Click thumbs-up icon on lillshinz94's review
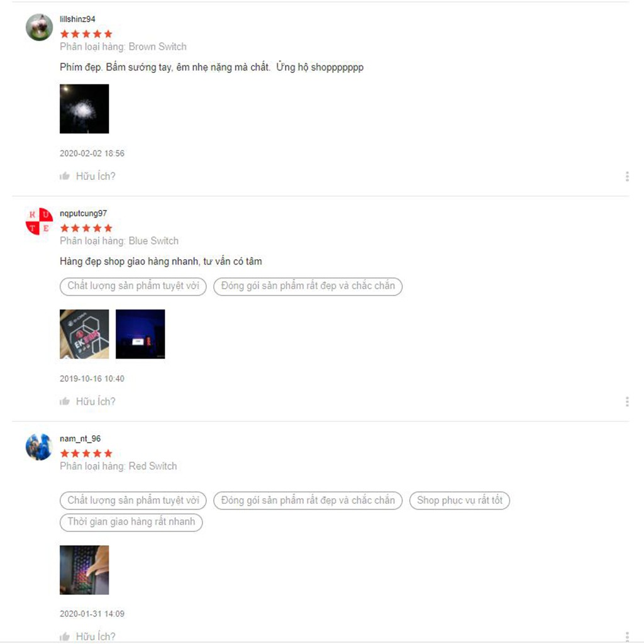644x644 pixels. point(65,176)
